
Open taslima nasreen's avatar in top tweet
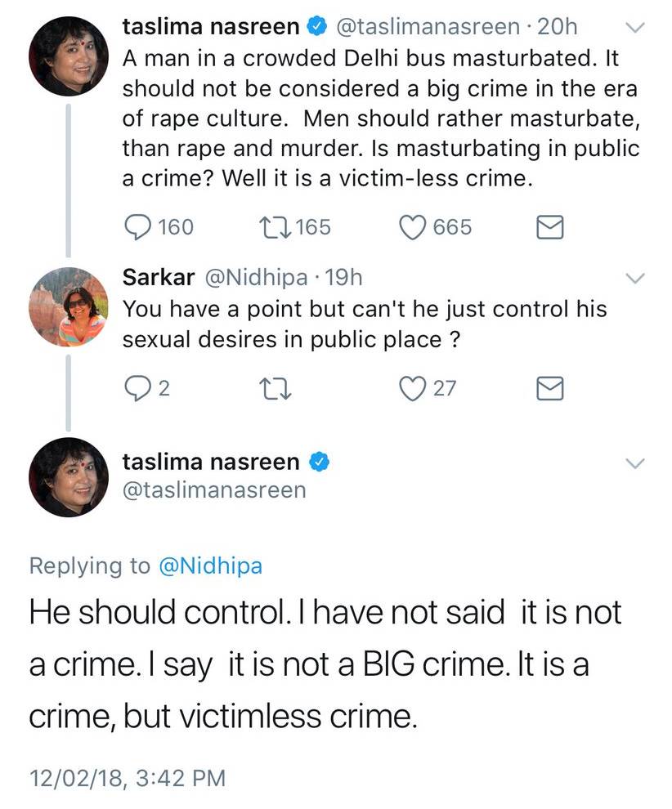pos(68,56)
